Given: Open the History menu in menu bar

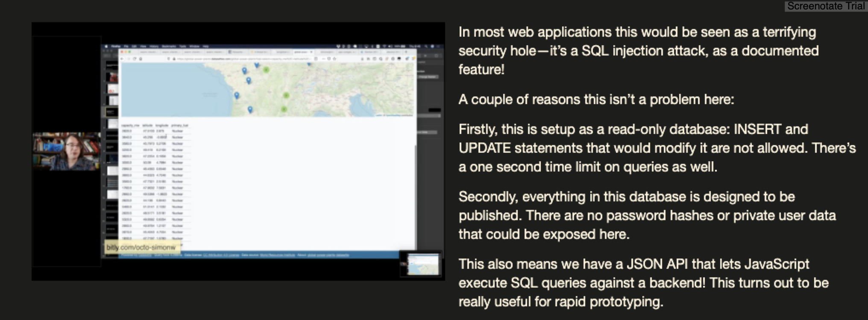Looking at the screenshot, I should pos(154,46).
